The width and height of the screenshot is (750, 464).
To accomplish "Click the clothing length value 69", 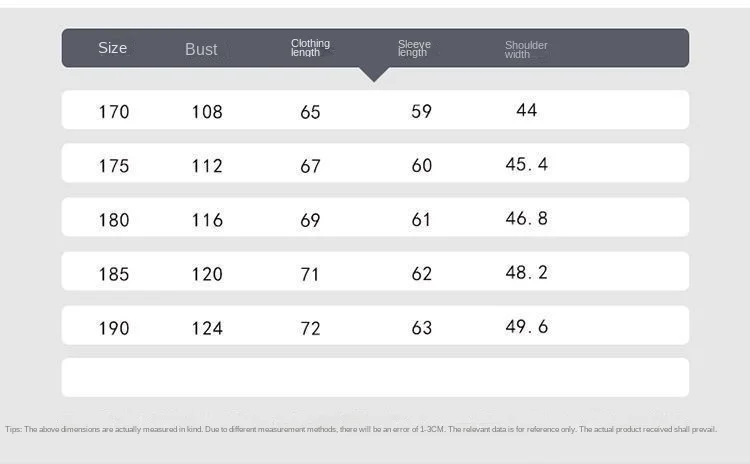I will click(x=310, y=219).
